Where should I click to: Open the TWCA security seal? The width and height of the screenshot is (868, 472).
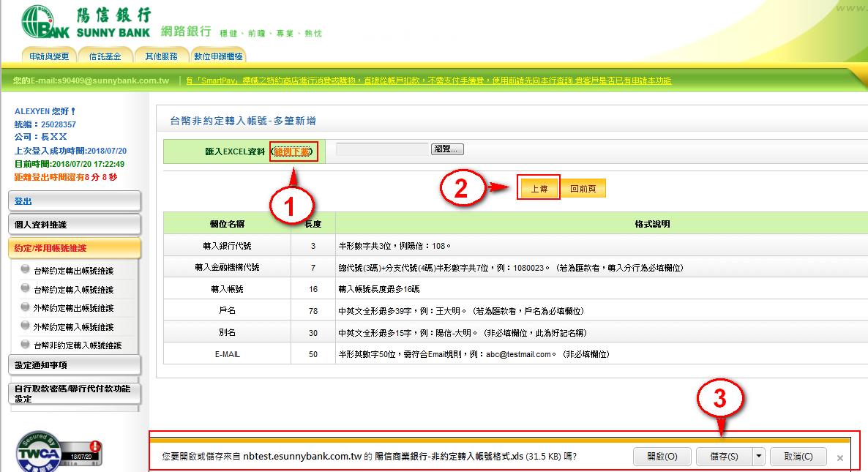59,452
